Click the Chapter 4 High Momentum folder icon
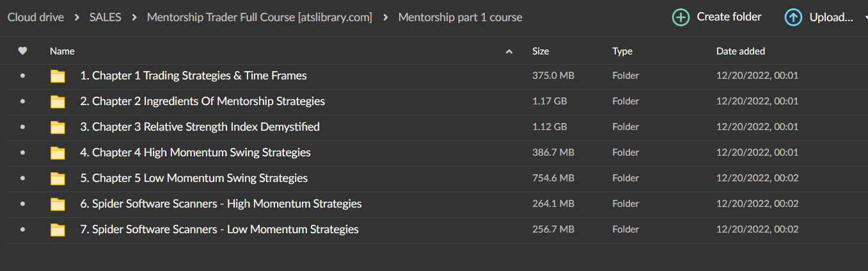The width and height of the screenshot is (868, 271). click(58, 153)
